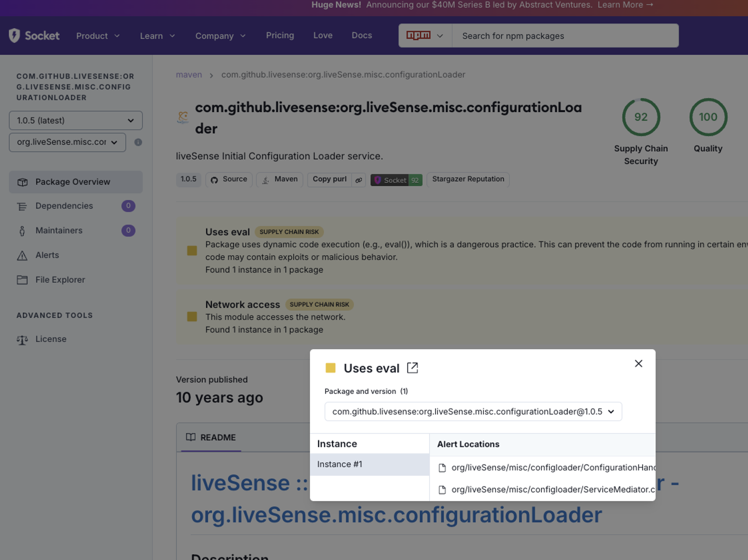This screenshot has width=748, height=560.
Task: Click the License scales icon
Action: [x=22, y=340]
